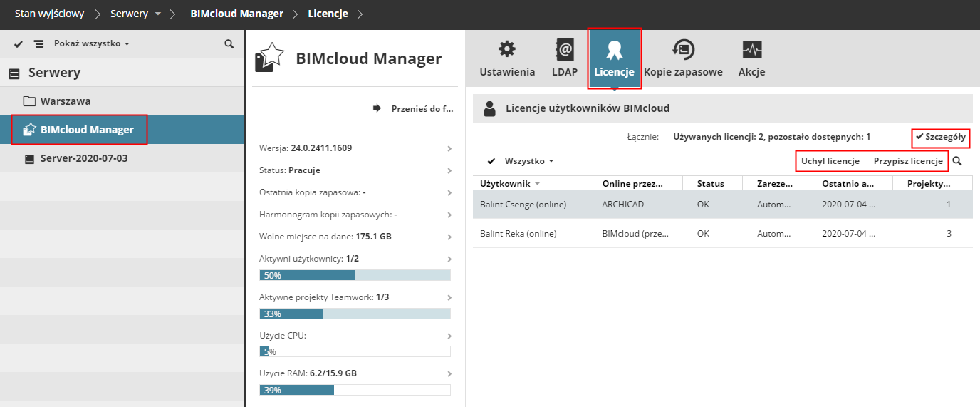Open the Wszystko filter dropdown
980x407 pixels.
529,161
